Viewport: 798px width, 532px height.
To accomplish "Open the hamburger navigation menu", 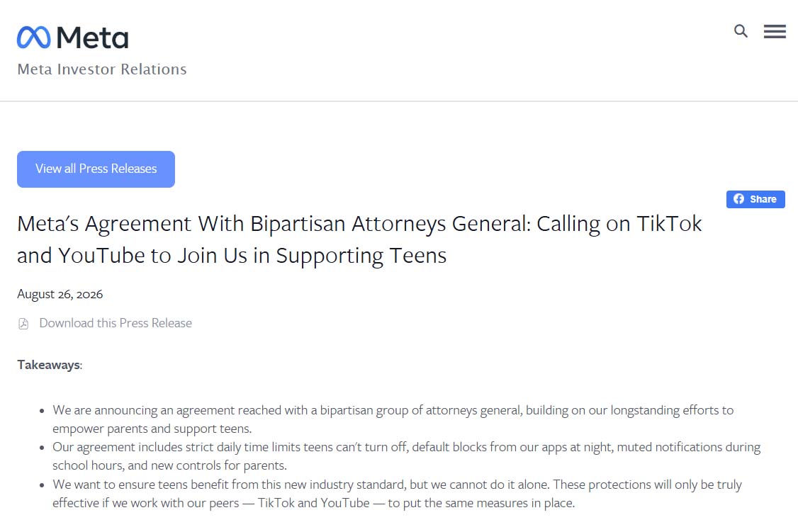I will point(775,31).
